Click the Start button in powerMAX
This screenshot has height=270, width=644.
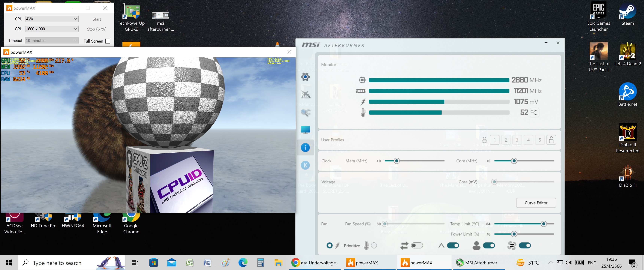(97, 19)
